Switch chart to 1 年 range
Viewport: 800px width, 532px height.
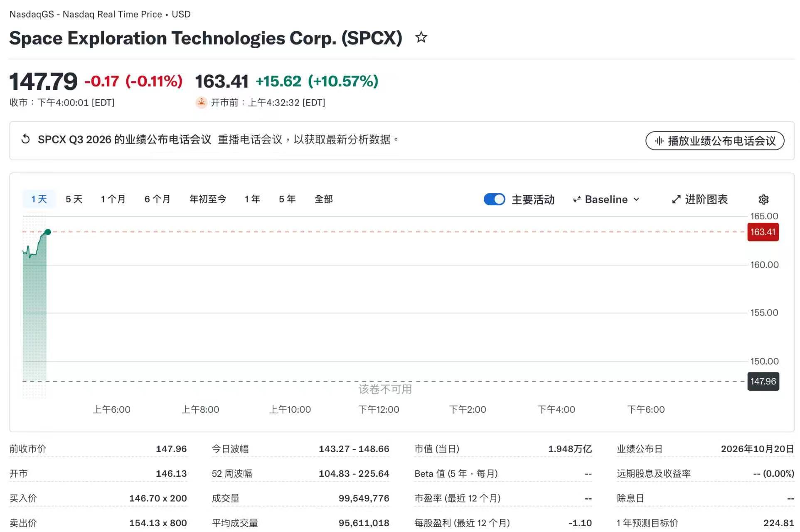pos(252,199)
